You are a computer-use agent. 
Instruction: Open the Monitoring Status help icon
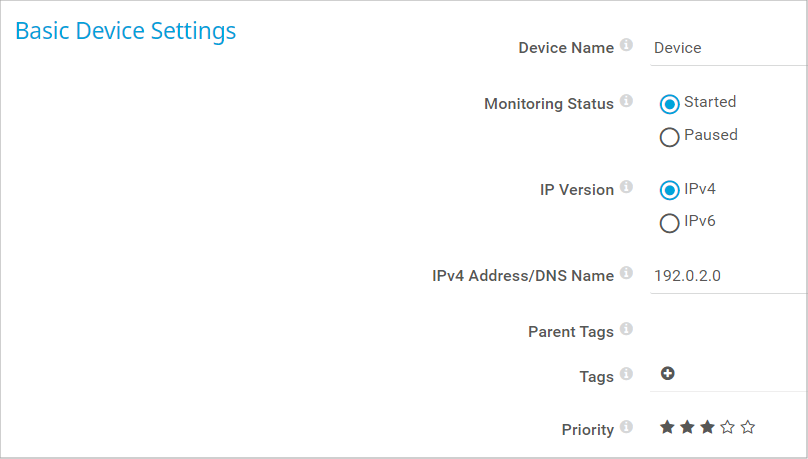pos(626,100)
